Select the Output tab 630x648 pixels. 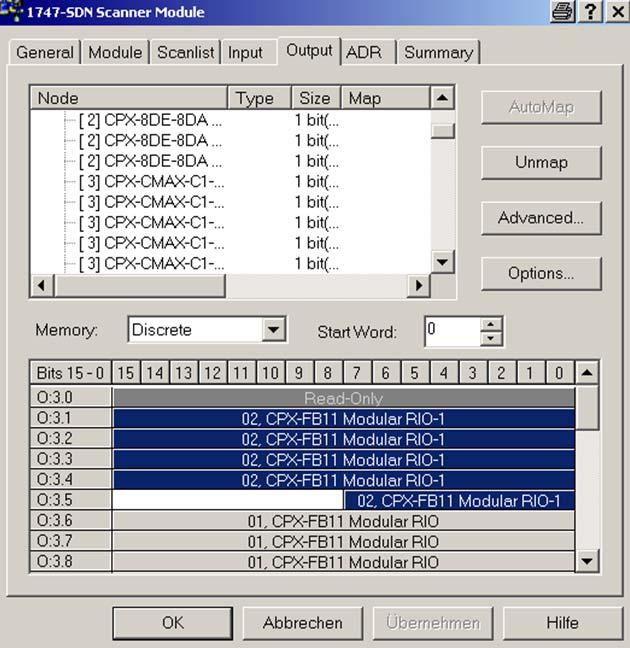(x=309, y=50)
